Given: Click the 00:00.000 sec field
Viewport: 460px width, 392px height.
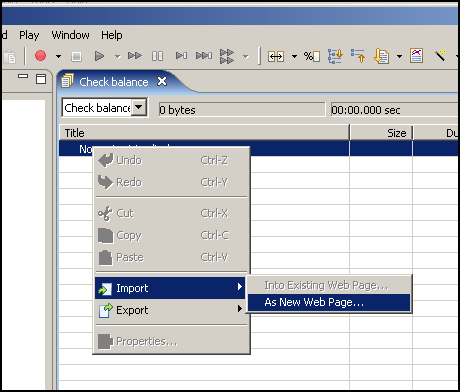Looking at the screenshot, I should click(395, 110).
